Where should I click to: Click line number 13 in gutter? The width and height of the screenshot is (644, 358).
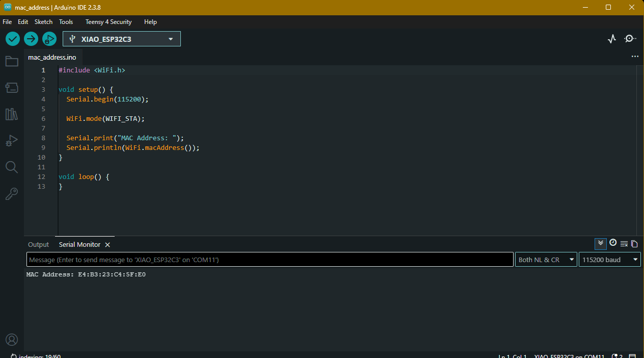tap(41, 187)
